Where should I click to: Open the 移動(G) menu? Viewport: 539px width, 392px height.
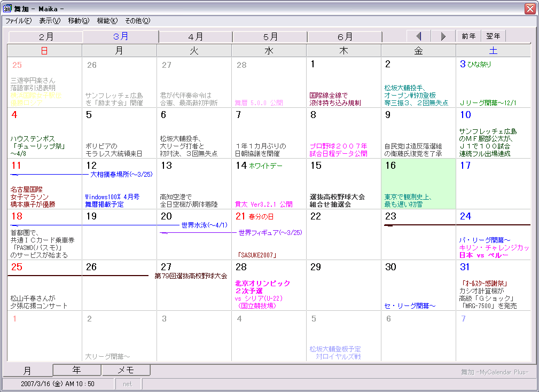pyautogui.click(x=79, y=21)
